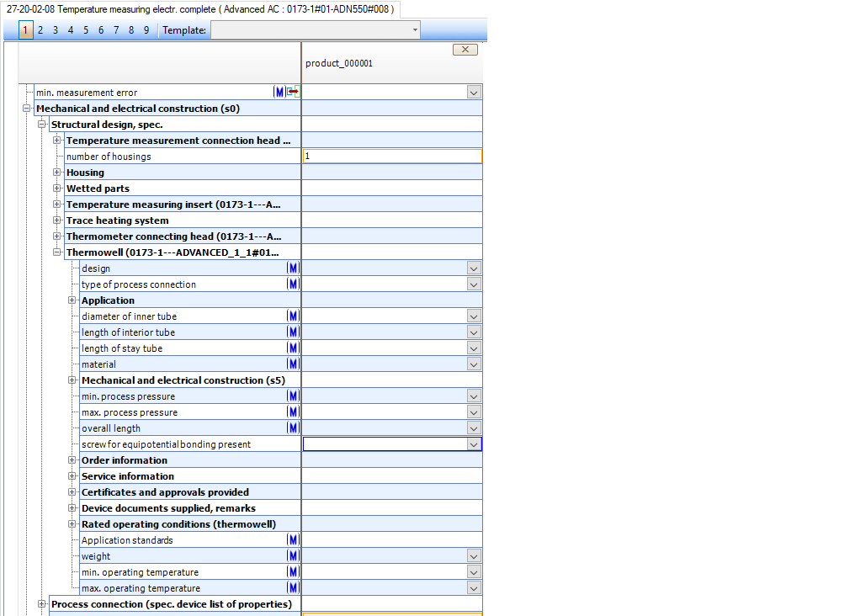The height and width of the screenshot is (616, 855).
Task: Collapse Mechanical and electrical construction (s0)
Action: (27, 109)
